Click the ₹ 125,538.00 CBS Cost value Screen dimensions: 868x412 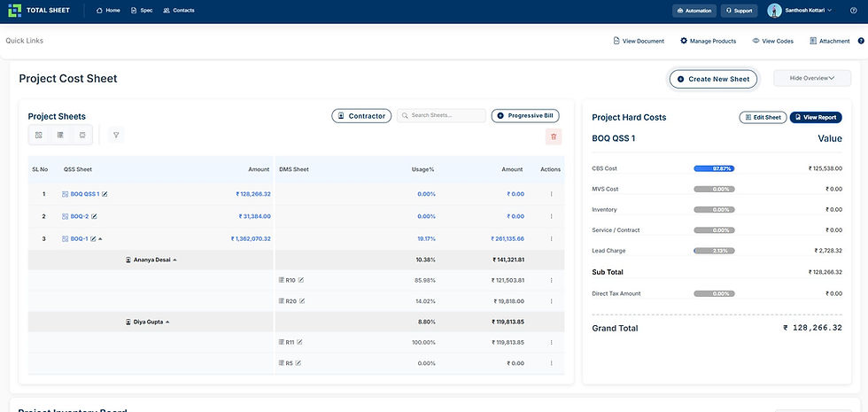(x=825, y=168)
